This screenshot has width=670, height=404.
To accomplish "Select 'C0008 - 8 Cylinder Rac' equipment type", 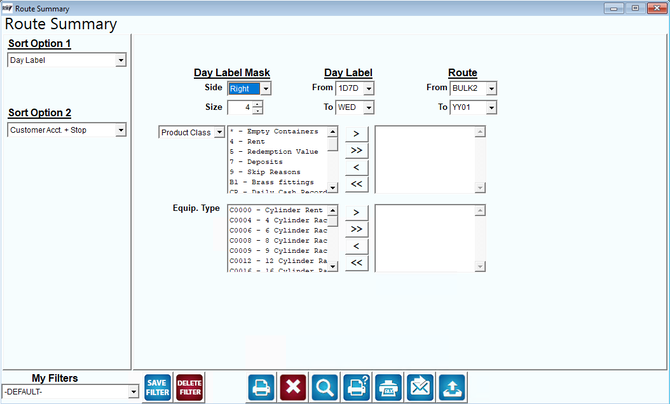I will click(x=278, y=241).
